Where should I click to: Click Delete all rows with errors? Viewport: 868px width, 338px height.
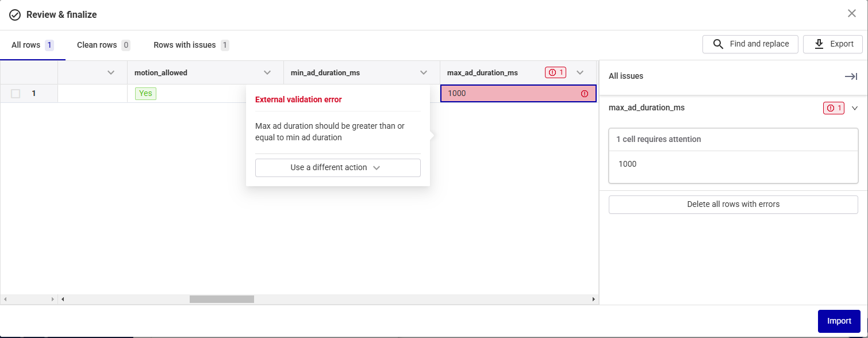[x=733, y=204]
